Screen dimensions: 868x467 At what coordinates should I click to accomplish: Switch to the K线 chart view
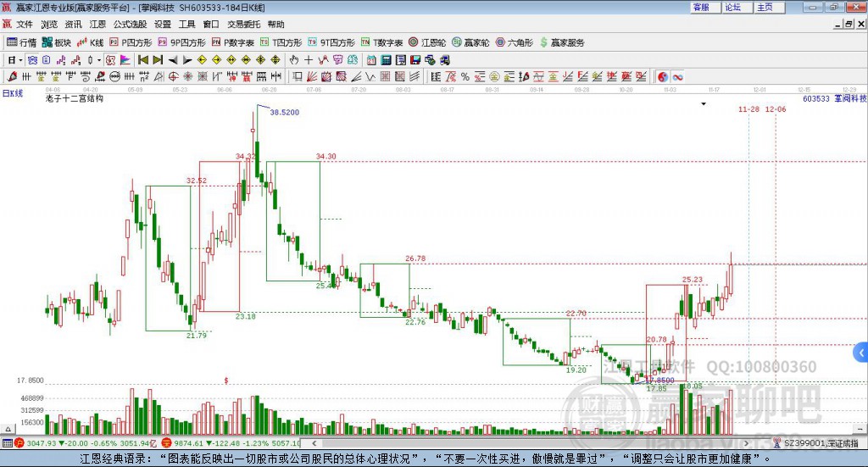[90, 42]
